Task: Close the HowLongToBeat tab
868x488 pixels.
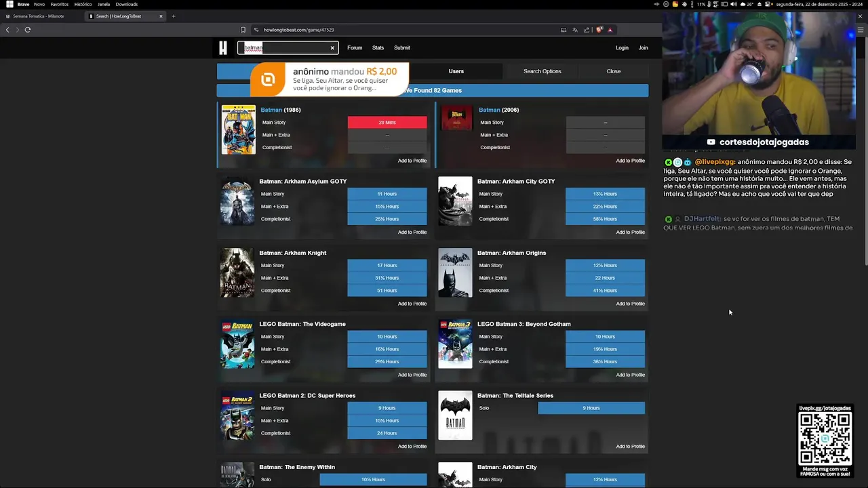Action: pyautogui.click(x=161, y=16)
